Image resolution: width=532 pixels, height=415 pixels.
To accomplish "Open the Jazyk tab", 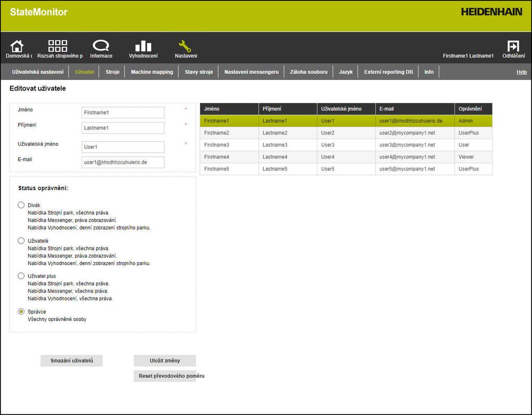I will (345, 72).
